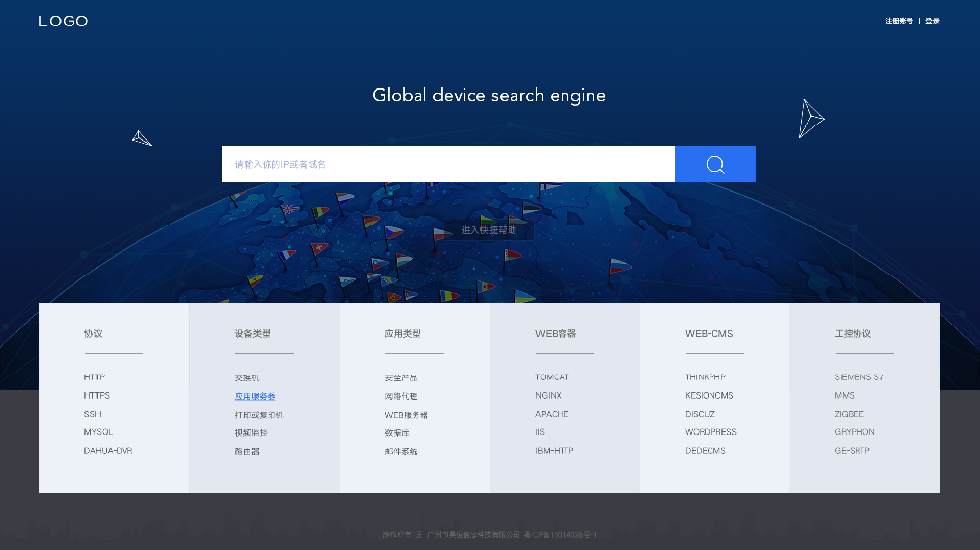Click the 工控协议 column heading
Image resolution: width=980 pixels, height=550 pixels.
tap(853, 333)
